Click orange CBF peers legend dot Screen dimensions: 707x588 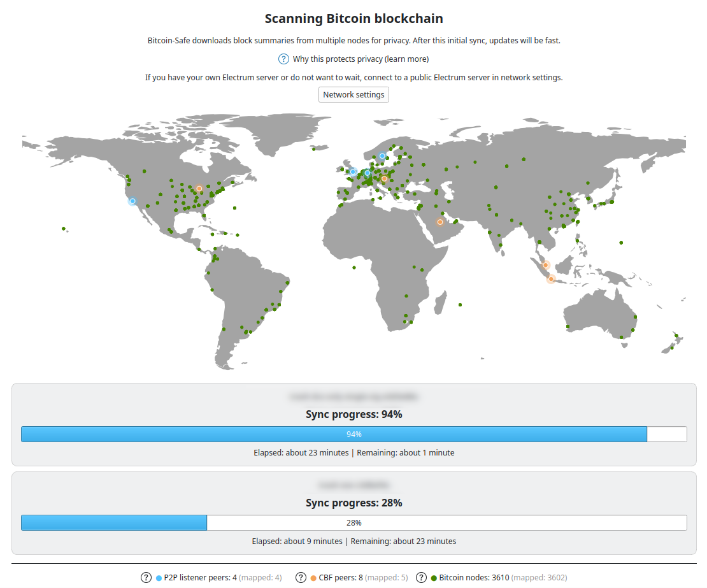(313, 578)
